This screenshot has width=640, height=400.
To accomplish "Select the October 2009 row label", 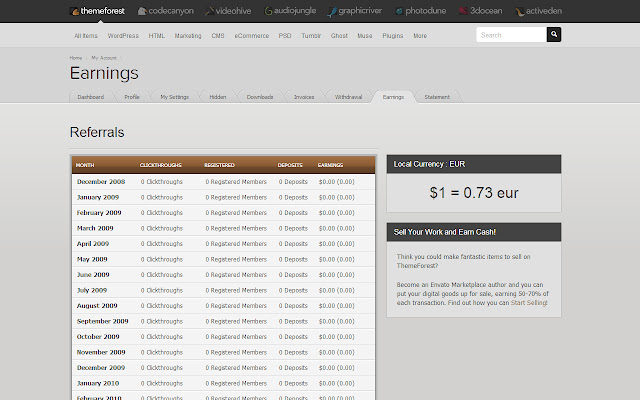I will pyautogui.click(x=98, y=337).
